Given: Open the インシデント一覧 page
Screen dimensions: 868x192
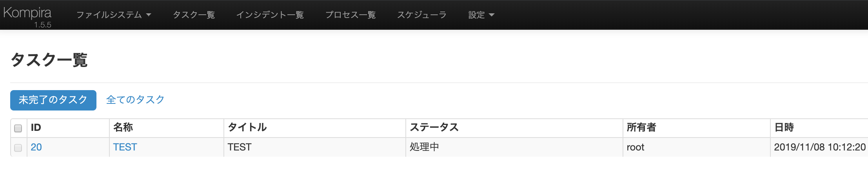Looking at the screenshot, I should [x=270, y=15].
